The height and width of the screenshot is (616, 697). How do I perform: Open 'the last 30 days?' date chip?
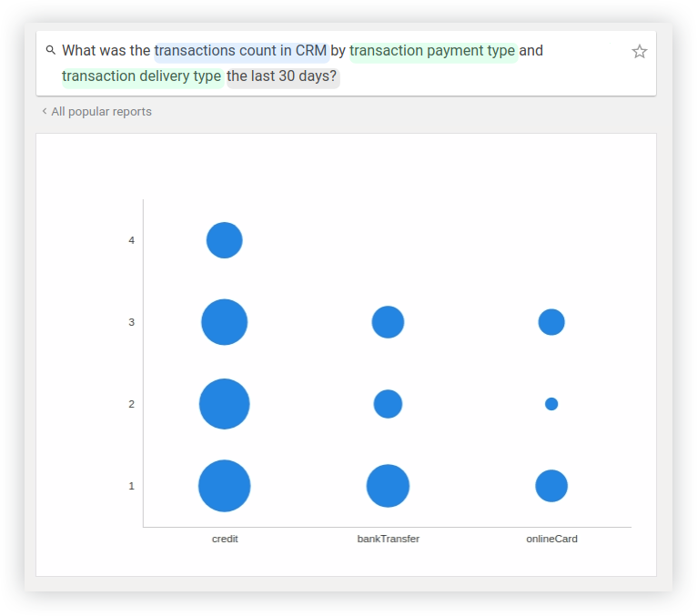[282, 76]
